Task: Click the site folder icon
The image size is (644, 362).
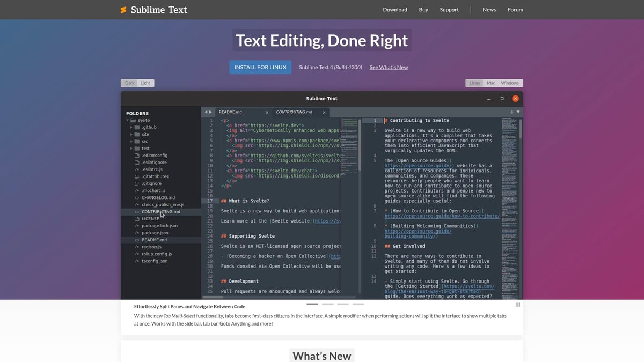Action: [137, 135]
